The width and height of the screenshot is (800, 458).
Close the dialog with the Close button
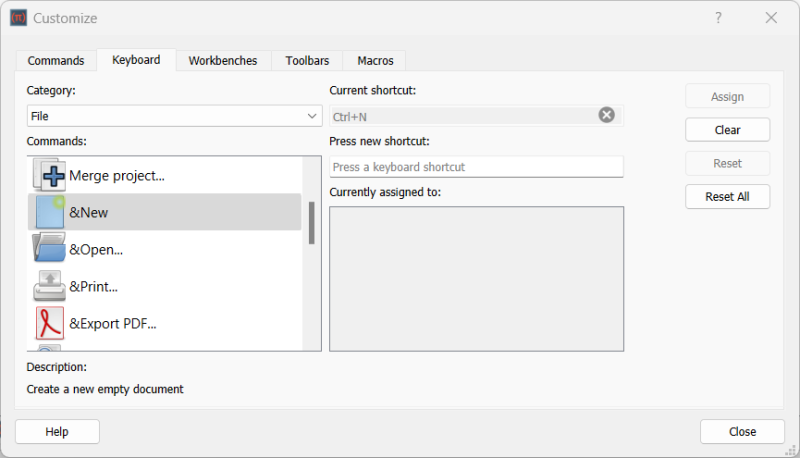(x=742, y=431)
